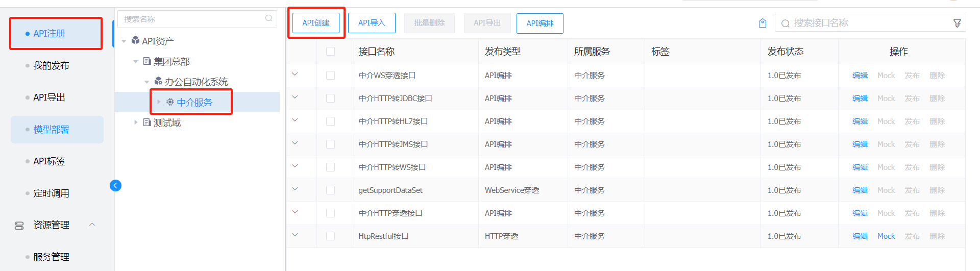Click the blue collapse sidebar arrow button
This screenshot has height=271, width=980.
click(115, 185)
